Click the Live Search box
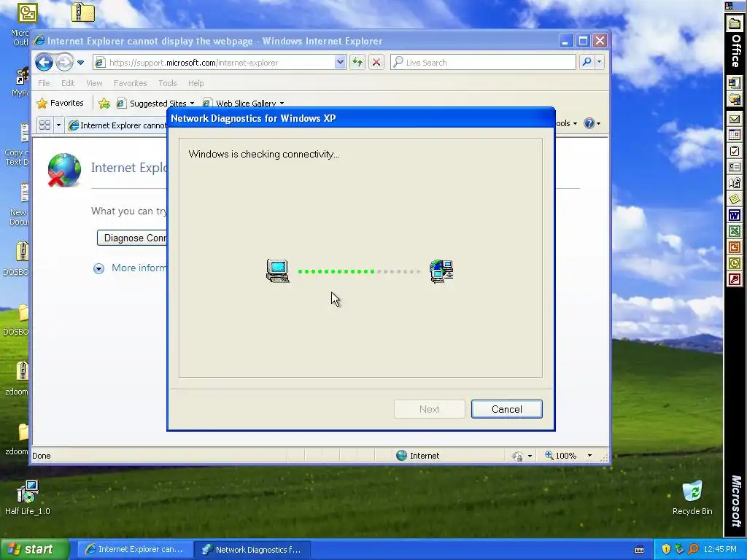Viewport: 747px width, 560px height. pyautogui.click(x=483, y=63)
